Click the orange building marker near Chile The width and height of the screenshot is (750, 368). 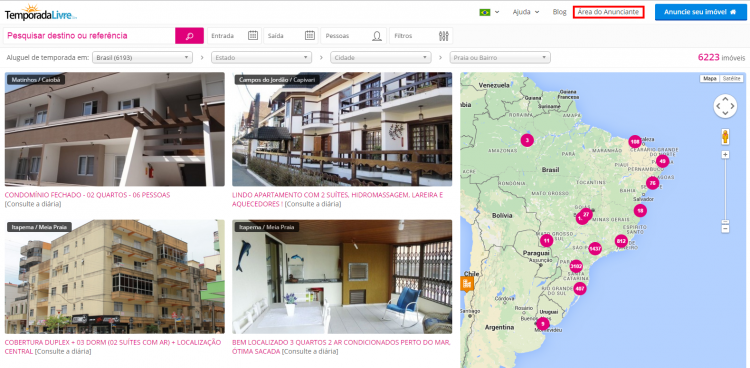pyautogui.click(x=466, y=283)
